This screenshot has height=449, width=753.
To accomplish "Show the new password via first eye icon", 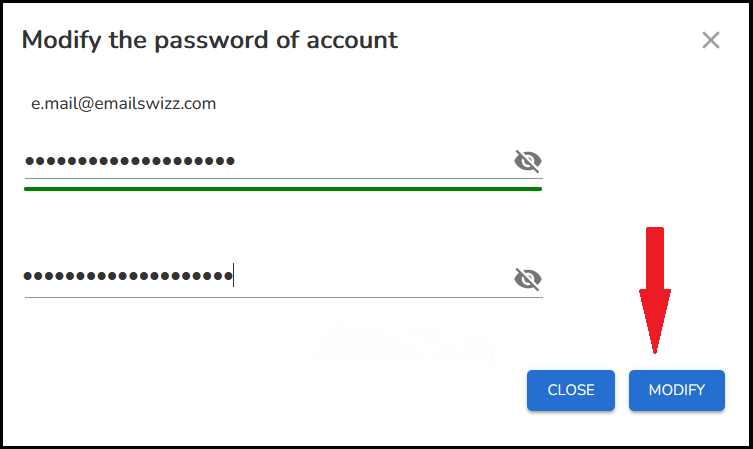I will tap(528, 161).
